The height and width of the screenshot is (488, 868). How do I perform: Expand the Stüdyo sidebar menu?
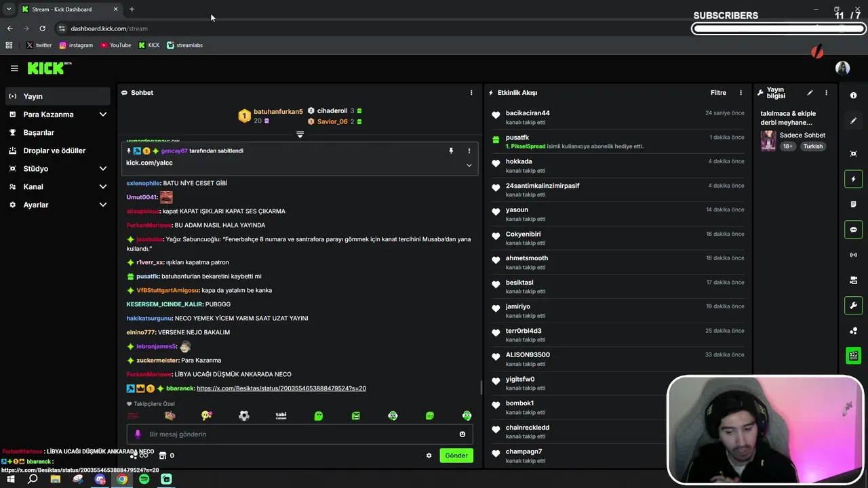(x=58, y=169)
